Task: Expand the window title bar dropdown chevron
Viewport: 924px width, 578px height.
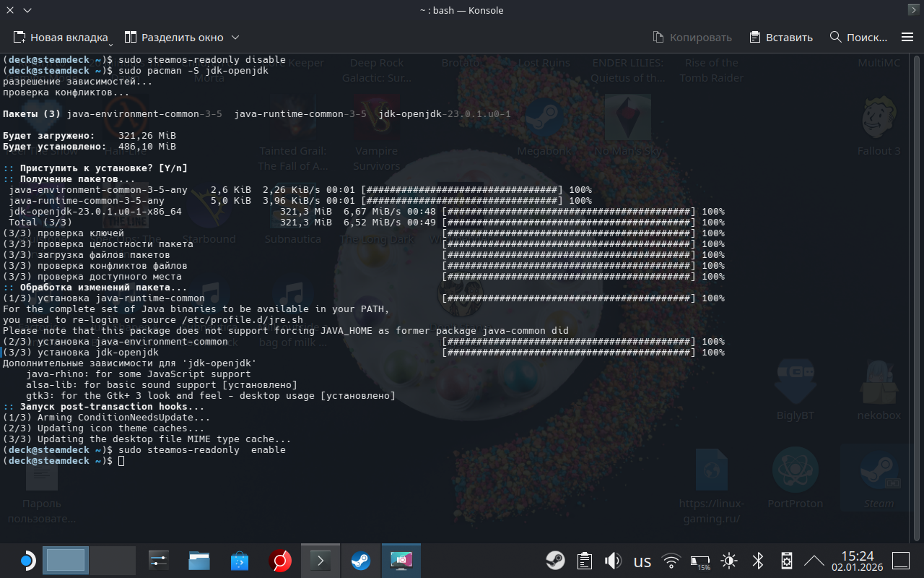Action: (27, 10)
